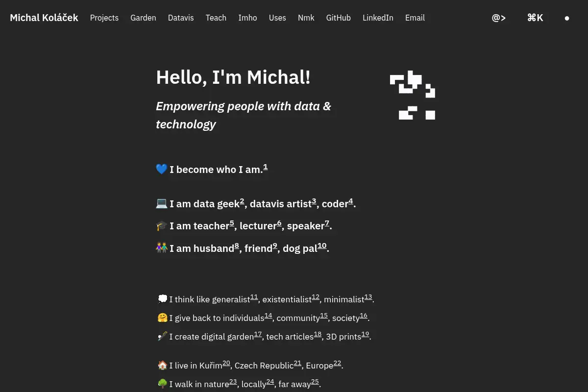This screenshot has width=588, height=392.
Task: Open footnote 17 after digital garden
Action: pos(258,334)
